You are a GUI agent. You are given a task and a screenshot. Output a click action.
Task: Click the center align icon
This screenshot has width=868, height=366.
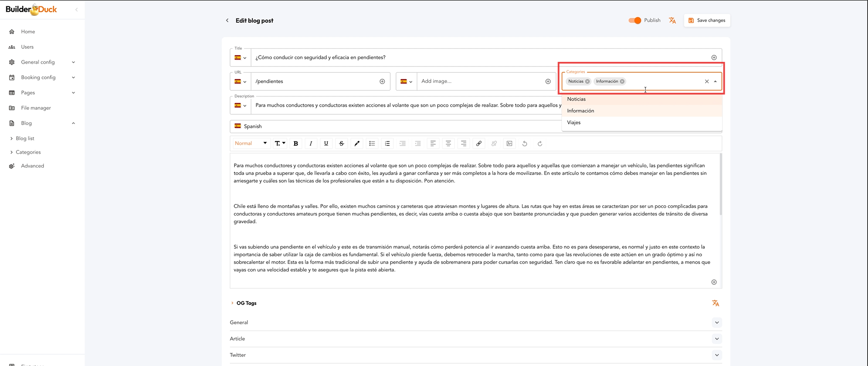448,144
